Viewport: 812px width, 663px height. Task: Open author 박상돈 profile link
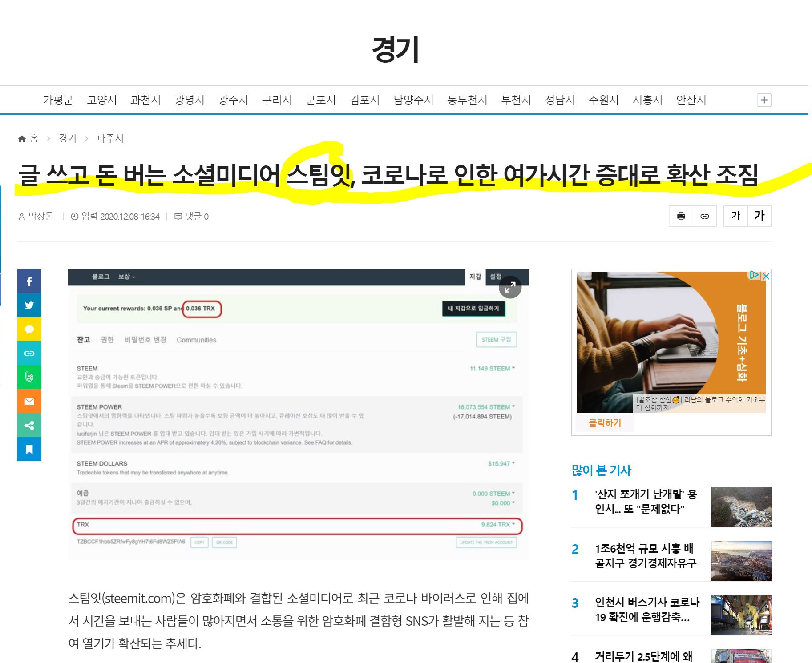(x=40, y=216)
